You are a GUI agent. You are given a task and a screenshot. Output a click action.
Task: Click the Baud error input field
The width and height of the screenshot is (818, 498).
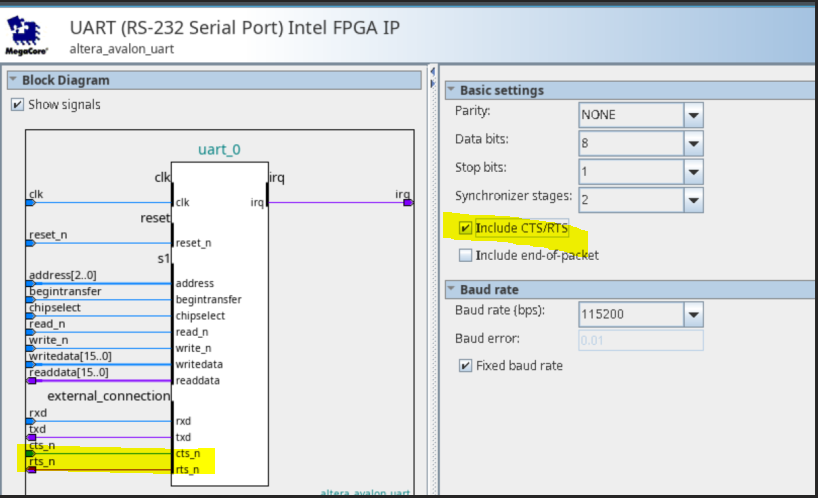point(640,341)
